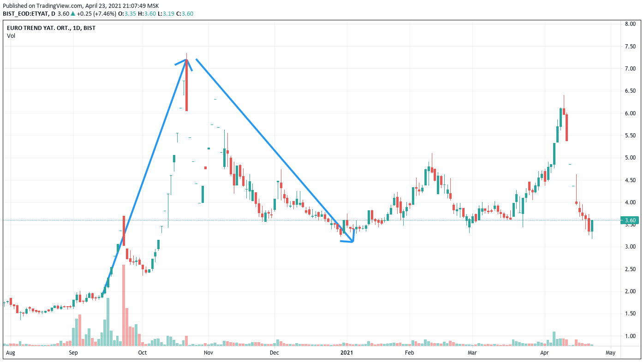Click the 4.50 price axis label

pos(630,180)
